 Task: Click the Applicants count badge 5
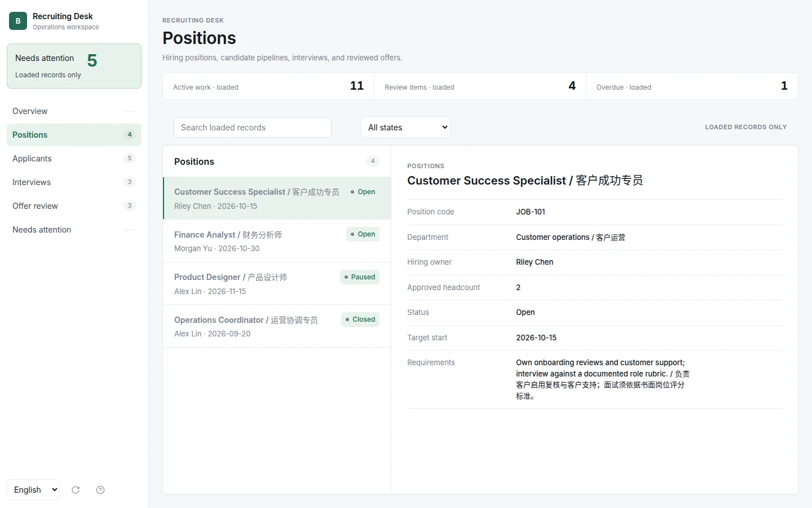click(x=130, y=159)
